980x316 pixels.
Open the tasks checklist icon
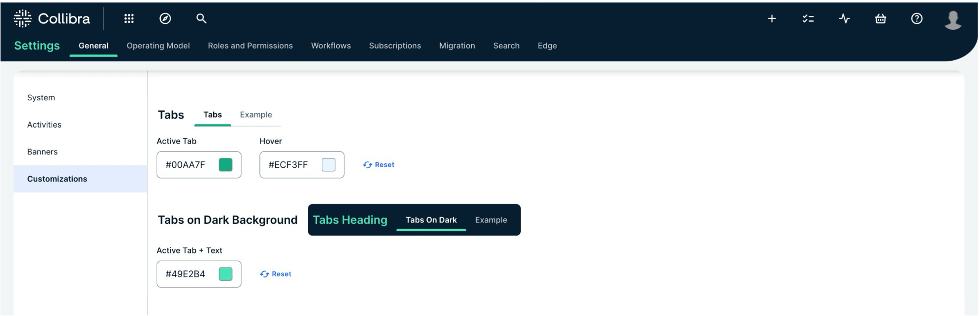pos(808,18)
